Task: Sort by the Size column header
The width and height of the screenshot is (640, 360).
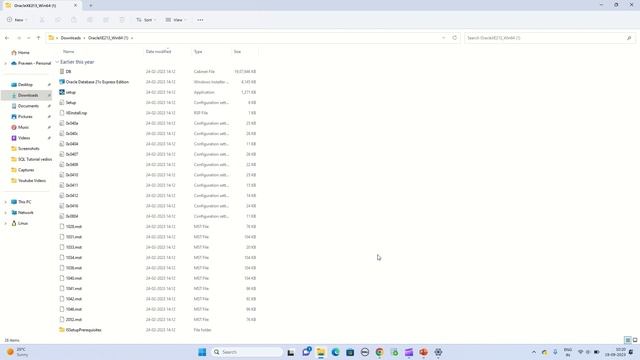Action: (237, 52)
